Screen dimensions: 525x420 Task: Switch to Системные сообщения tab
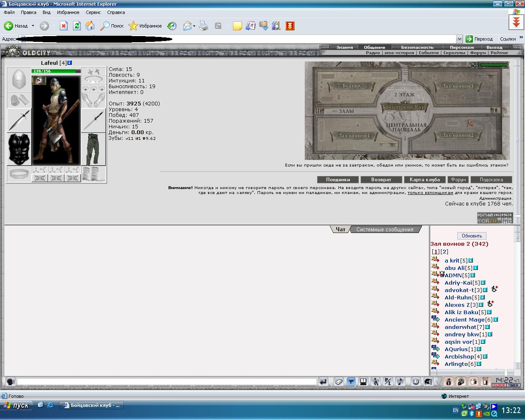click(x=385, y=230)
